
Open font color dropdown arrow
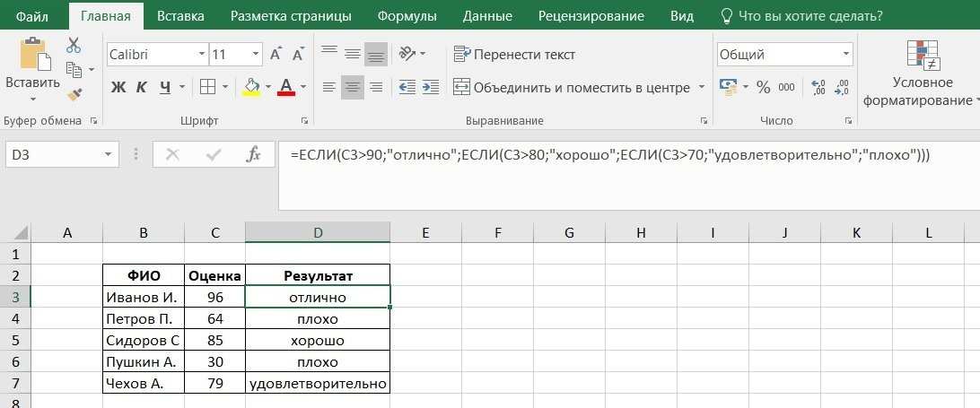[303, 87]
